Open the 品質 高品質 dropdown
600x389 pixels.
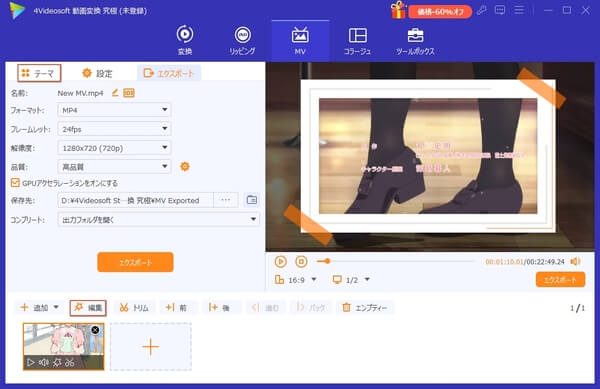(114, 166)
